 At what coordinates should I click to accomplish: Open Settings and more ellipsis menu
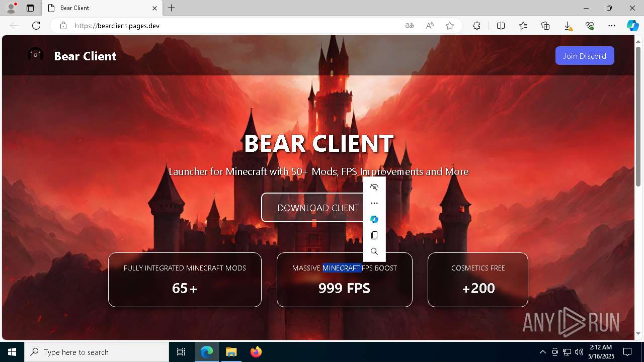point(612,26)
